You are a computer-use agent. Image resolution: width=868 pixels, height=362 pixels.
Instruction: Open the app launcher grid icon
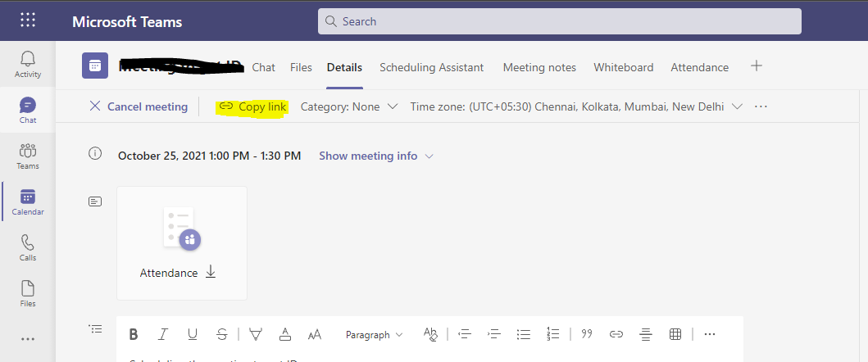click(x=28, y=20)
